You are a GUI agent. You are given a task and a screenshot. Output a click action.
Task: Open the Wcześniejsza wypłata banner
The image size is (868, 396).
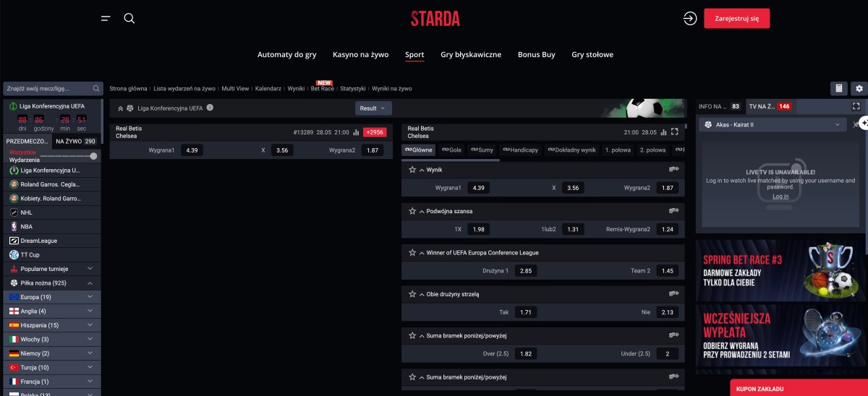pyautogui.click(x=780, y=335)
